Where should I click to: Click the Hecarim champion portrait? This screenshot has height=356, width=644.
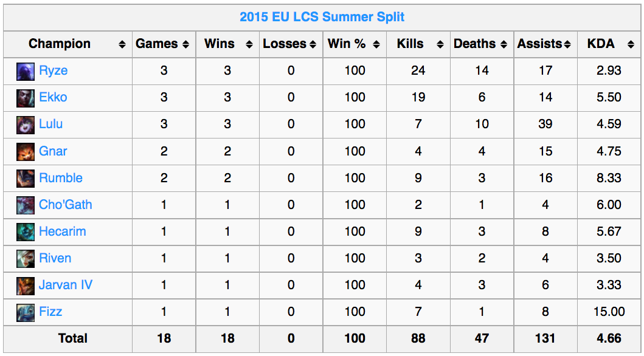pos(26,232)
